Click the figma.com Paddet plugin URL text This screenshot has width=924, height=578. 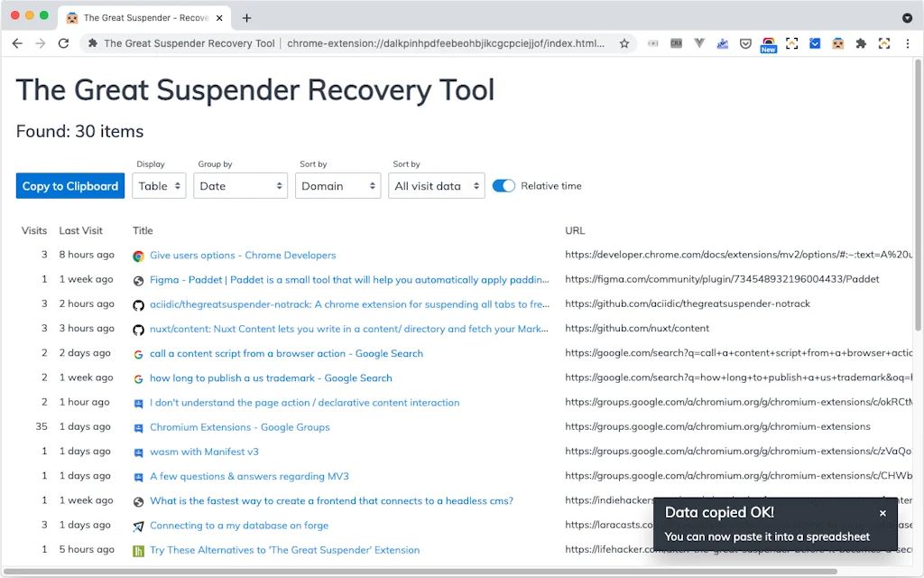click(x=722, y=279)
